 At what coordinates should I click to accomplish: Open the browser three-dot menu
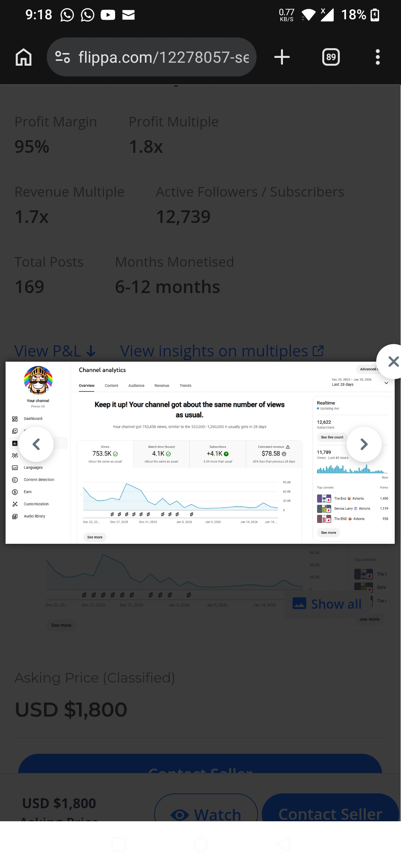(x=378, y=57)
